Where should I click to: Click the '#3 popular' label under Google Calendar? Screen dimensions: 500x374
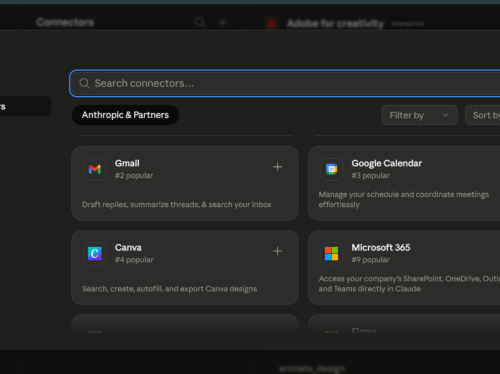370,175
